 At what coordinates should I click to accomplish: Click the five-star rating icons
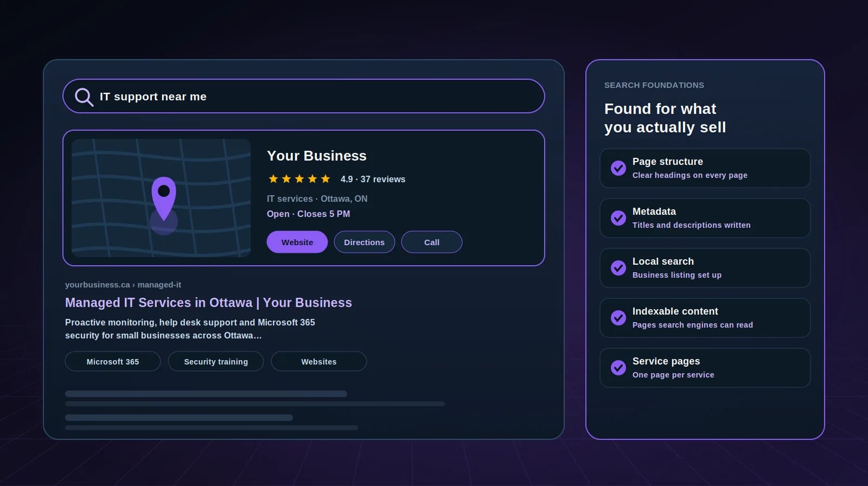pyautogui.click(x=299, y=179)
